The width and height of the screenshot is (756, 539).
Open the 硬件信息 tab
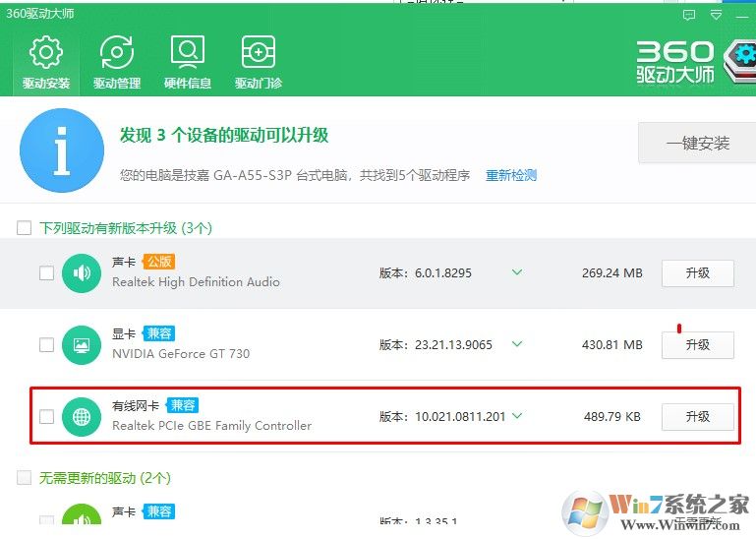tap(188, 62)
